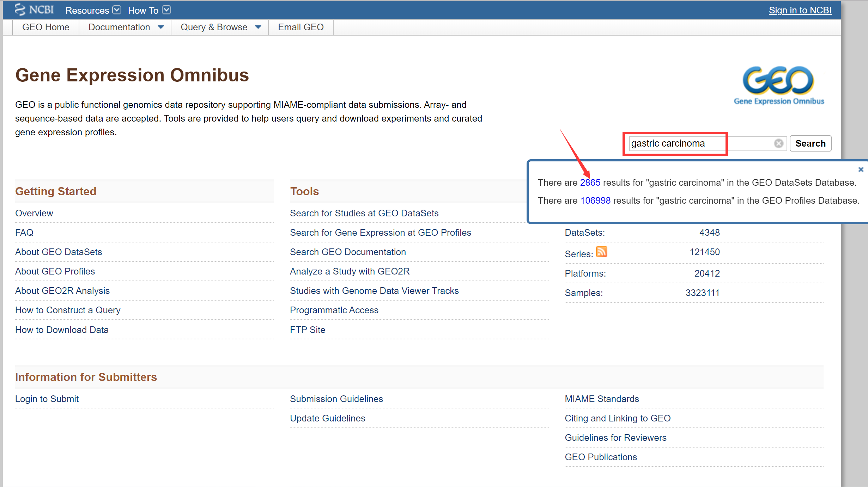Click the Resources dropdown menu icon
868x487 pixels.
click(118, 10)
